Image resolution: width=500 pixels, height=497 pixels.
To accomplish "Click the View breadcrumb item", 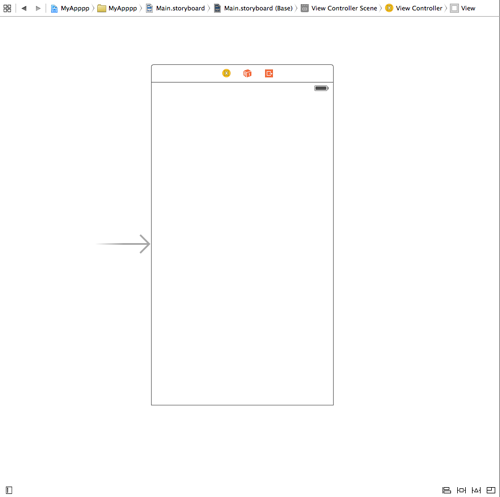I will pyautogui.click(x=463, y=8).
